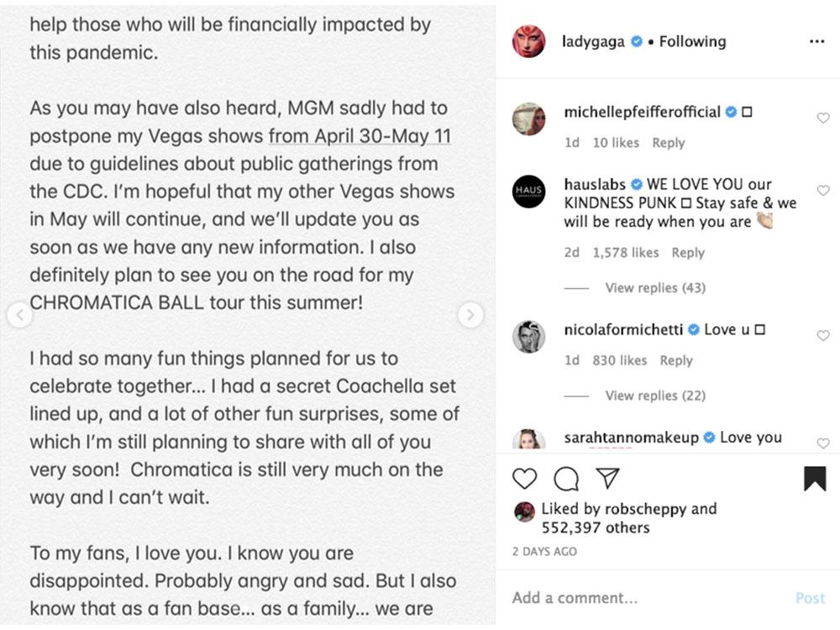Go to next slide arrow
This screenshot has height=630, width=840.
point(470,315)
